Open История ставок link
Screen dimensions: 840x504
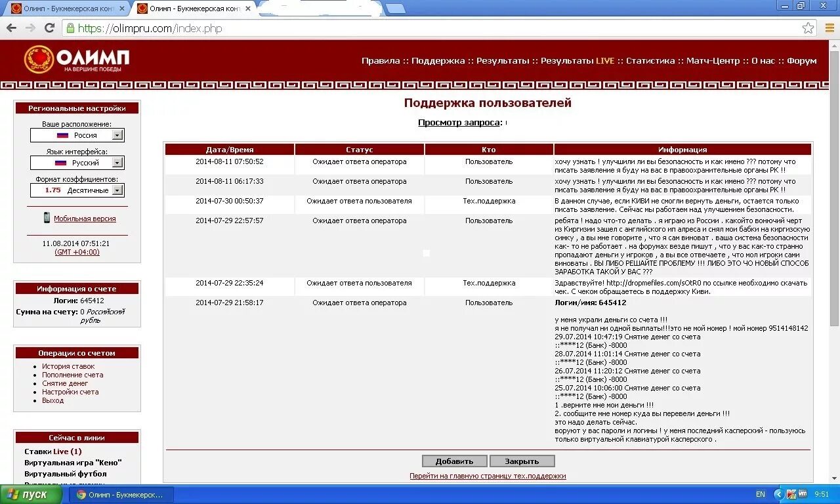(x=68, y=366)
